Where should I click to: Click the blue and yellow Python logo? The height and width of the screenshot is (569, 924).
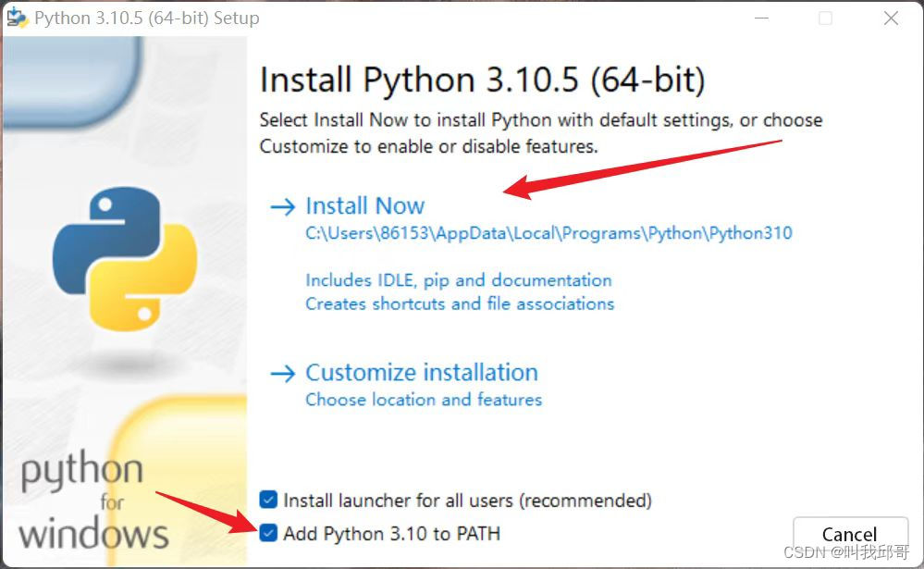click(x=124, y=259)
